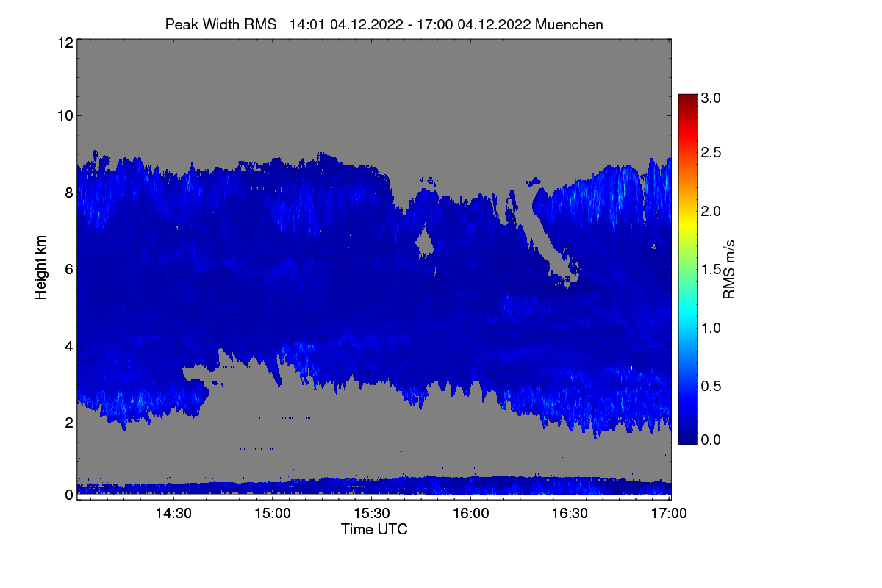Click the dark red top of the colorbar
The width and height of the screenshot is (882, 588).
687,99
